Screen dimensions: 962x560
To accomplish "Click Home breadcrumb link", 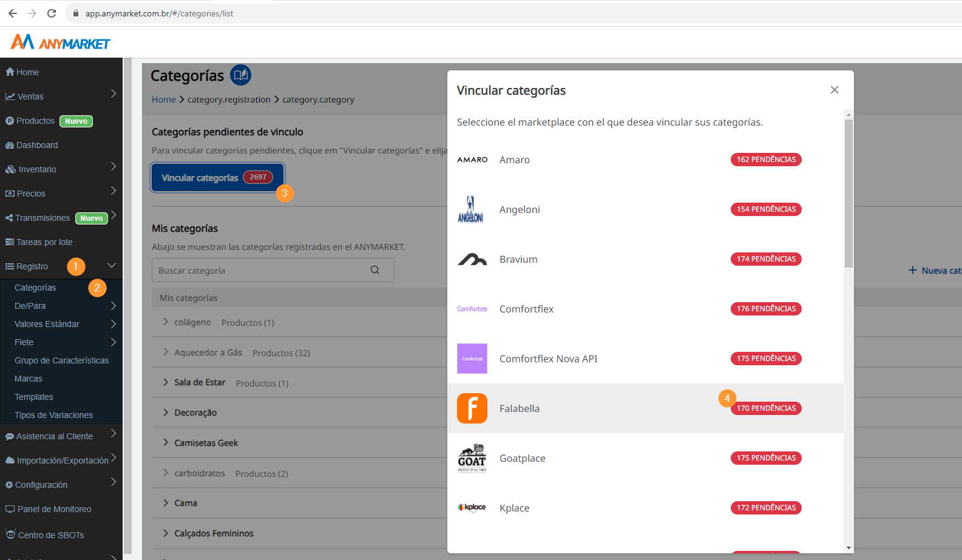I will pyautogui.click(x=164, y=100).
